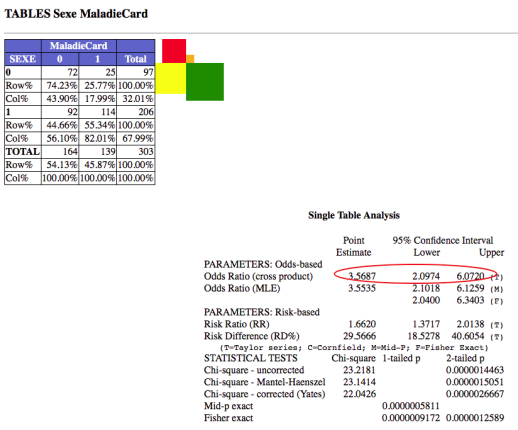Select the MaladieCard column header
The height and width of the screenshot is (430, 518).
pos(79,46)
